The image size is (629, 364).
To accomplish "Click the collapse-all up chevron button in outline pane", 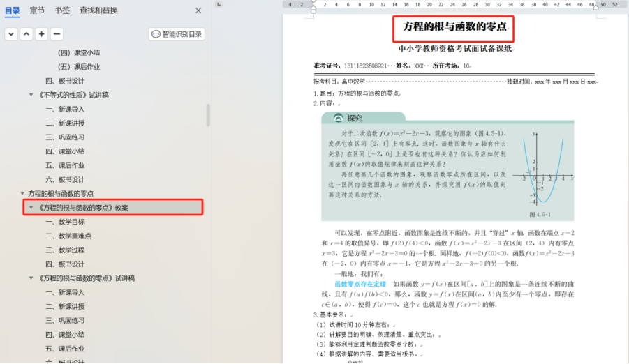I will click(x=27, y=33).
